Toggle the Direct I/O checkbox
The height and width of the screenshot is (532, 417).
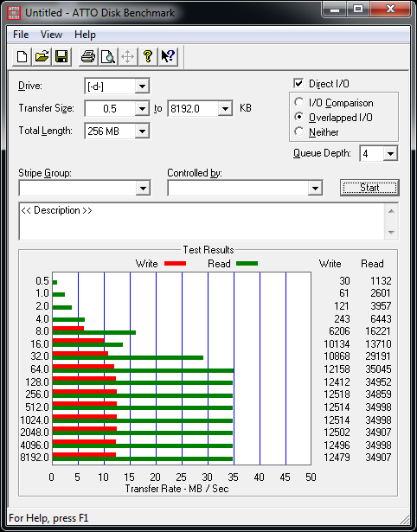coord(298,83)
